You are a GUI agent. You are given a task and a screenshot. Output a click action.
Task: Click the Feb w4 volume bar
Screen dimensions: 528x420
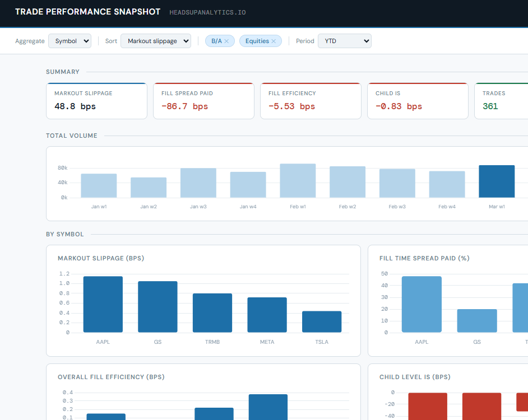[x=447, y=184]
